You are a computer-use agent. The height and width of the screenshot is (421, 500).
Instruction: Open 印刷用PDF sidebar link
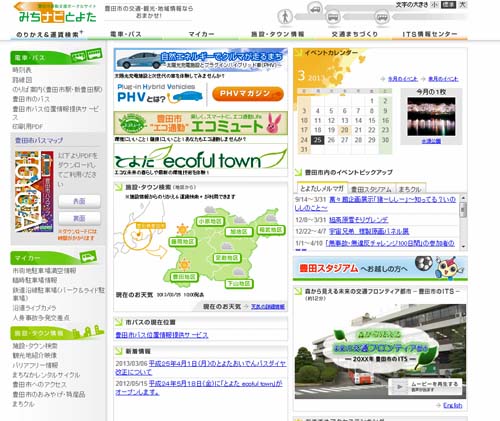coord(28,126)
